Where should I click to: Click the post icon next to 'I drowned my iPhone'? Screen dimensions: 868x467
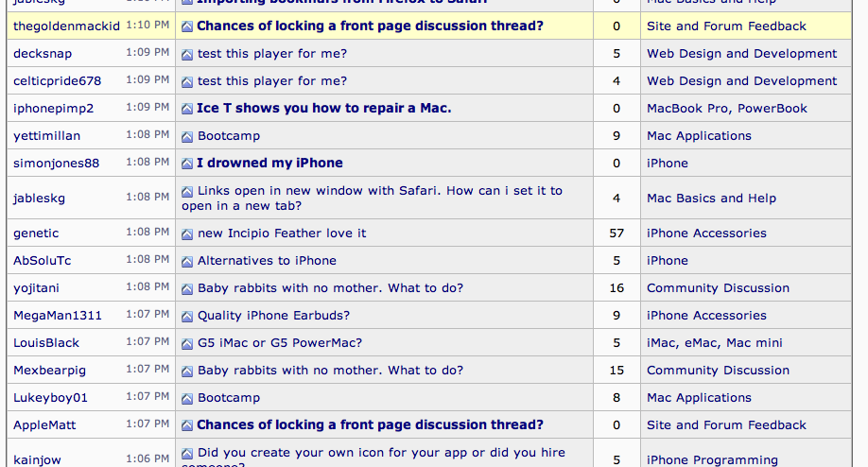coord(187,164)
